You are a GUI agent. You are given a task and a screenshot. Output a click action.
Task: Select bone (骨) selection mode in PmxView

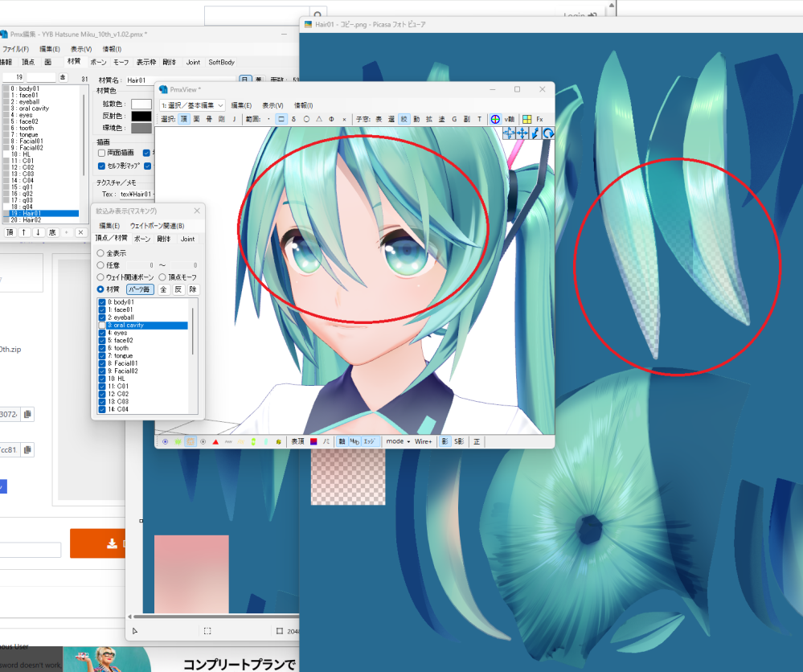point(209,119)
